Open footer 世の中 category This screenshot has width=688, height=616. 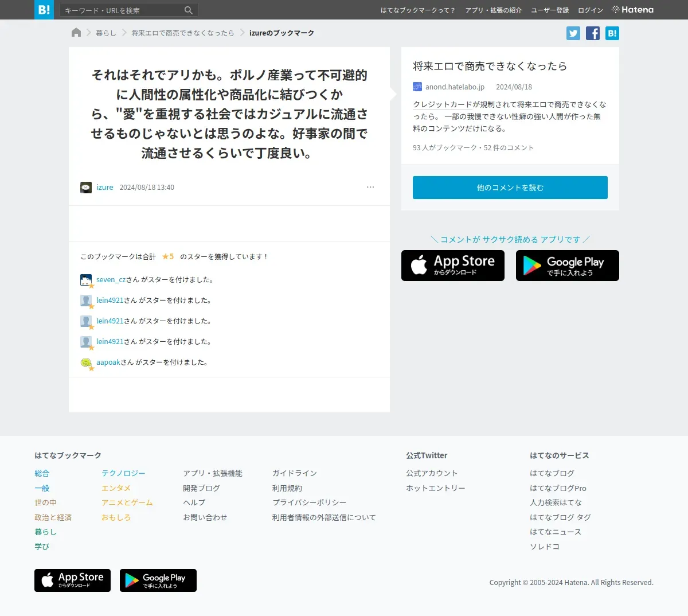(x=45, y=502)
